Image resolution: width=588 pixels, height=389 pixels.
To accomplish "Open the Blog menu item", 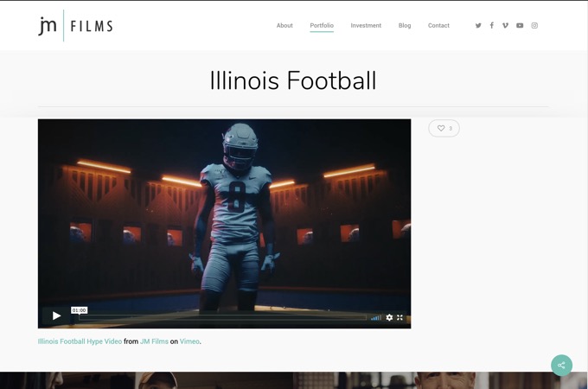I will 405,25.
